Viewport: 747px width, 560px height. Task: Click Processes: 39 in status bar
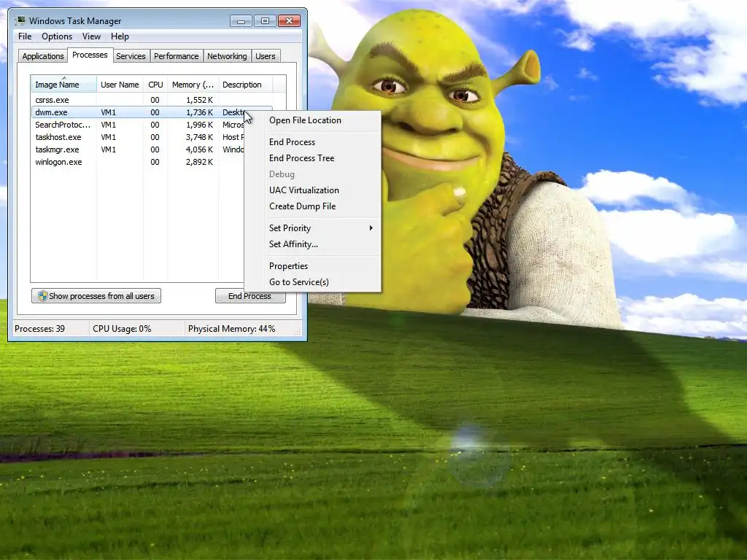coord(39,329)
